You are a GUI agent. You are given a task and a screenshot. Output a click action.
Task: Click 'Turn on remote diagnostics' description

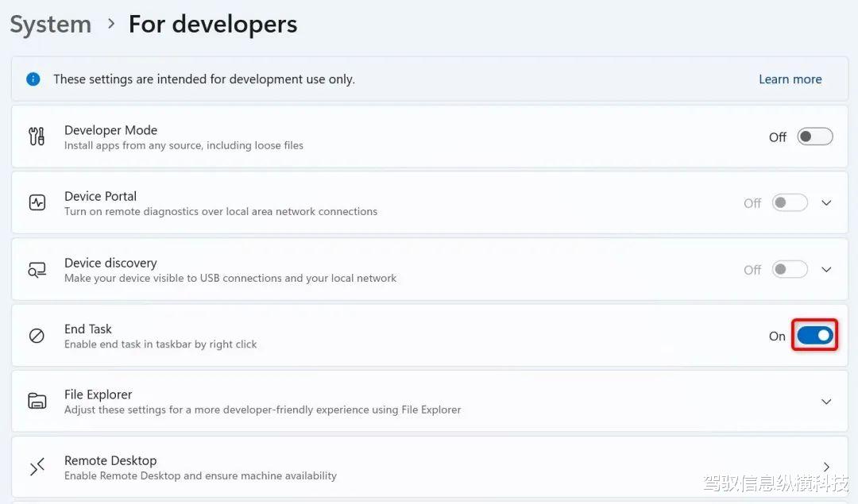point(221,212)
